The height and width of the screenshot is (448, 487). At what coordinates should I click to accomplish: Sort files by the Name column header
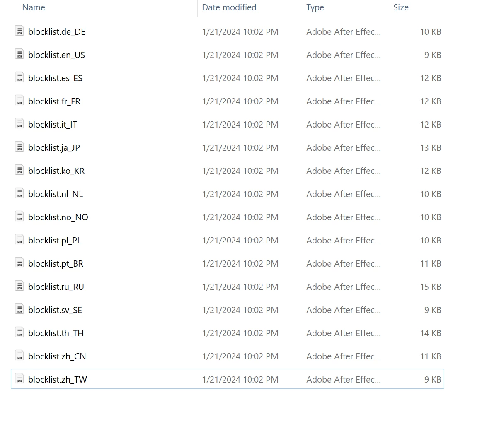(34, 7)
